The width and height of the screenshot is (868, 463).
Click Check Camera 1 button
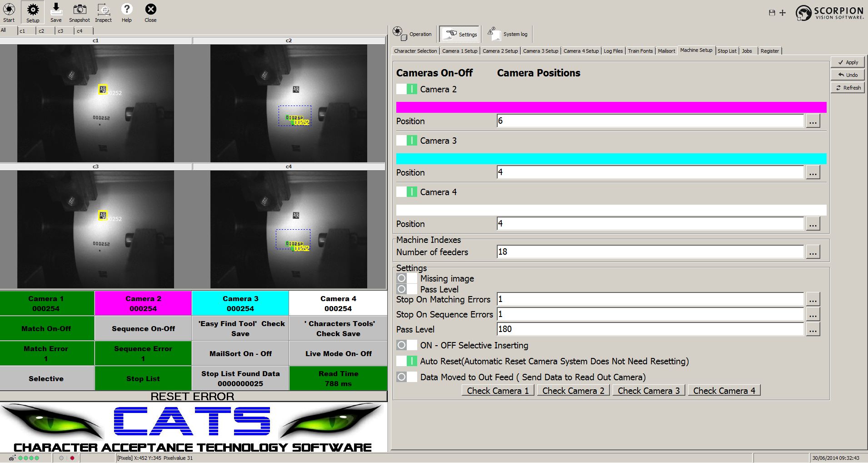pos(498,391)
